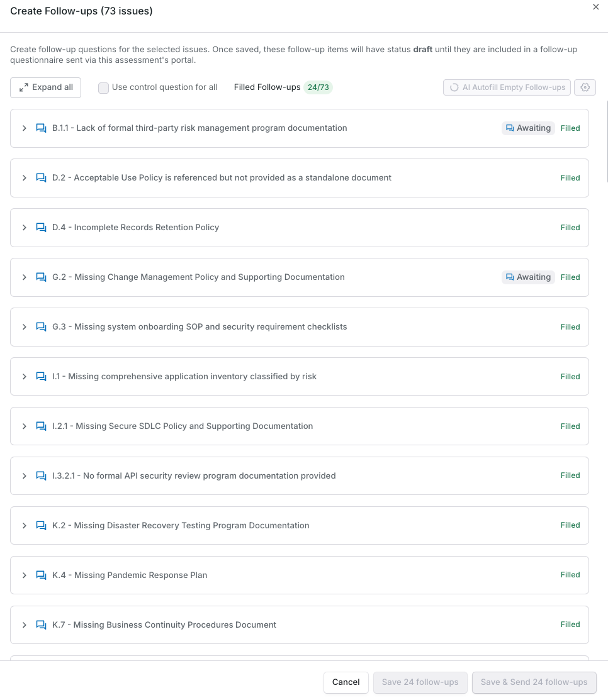The height and width of the screenshot is (700, 608).
Task: Open the autofill settings gear icon
Action: pos(585,87)
